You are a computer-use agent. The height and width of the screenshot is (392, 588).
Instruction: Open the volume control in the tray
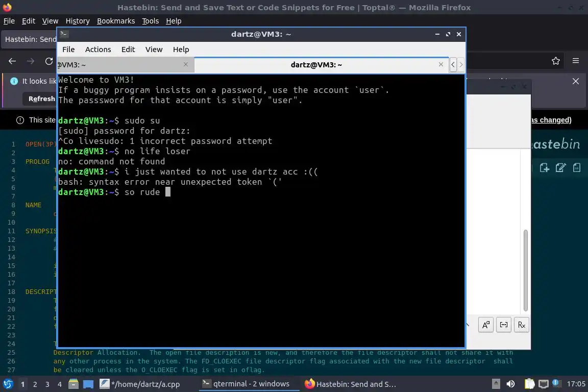pos(510,384)
